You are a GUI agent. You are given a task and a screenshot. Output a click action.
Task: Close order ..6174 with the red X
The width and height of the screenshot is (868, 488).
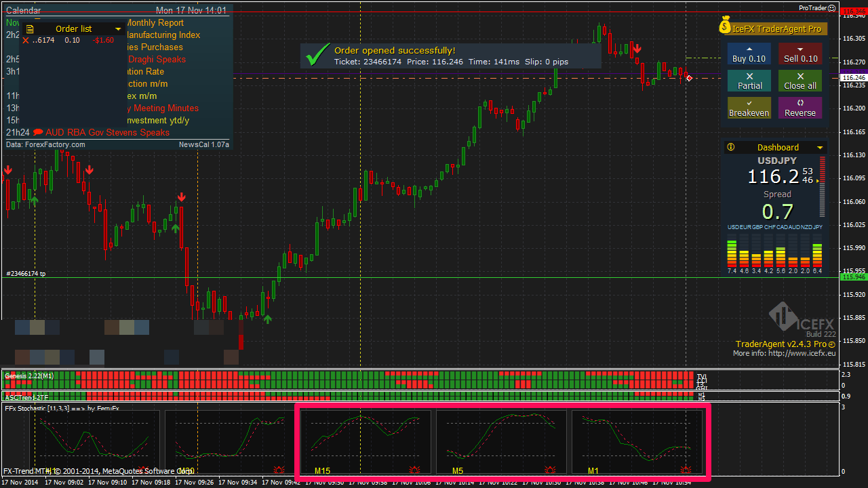[26, 41]
